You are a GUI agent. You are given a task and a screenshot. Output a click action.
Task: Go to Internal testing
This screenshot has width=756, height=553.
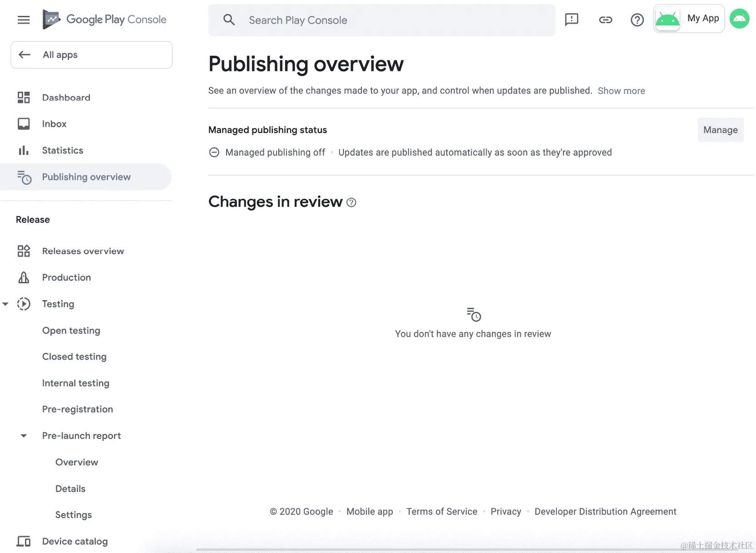click(x=76, y=383)
